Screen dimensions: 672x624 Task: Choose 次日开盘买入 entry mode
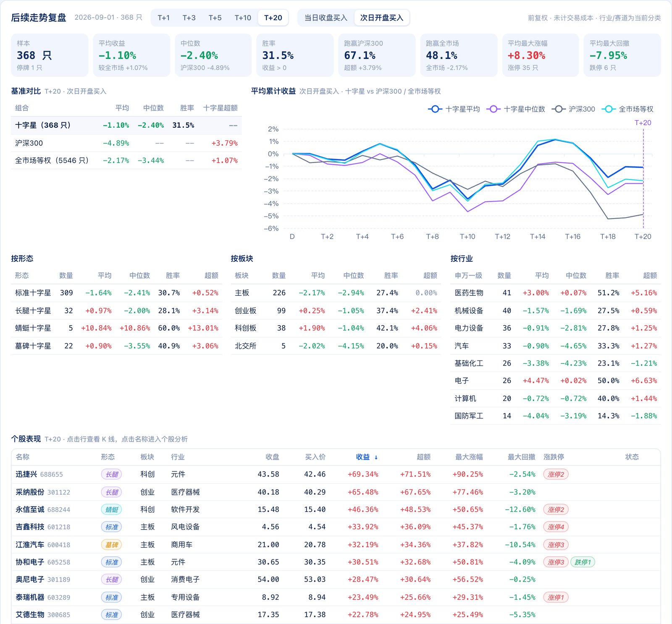pyautogui.click(x=382, y=18)
